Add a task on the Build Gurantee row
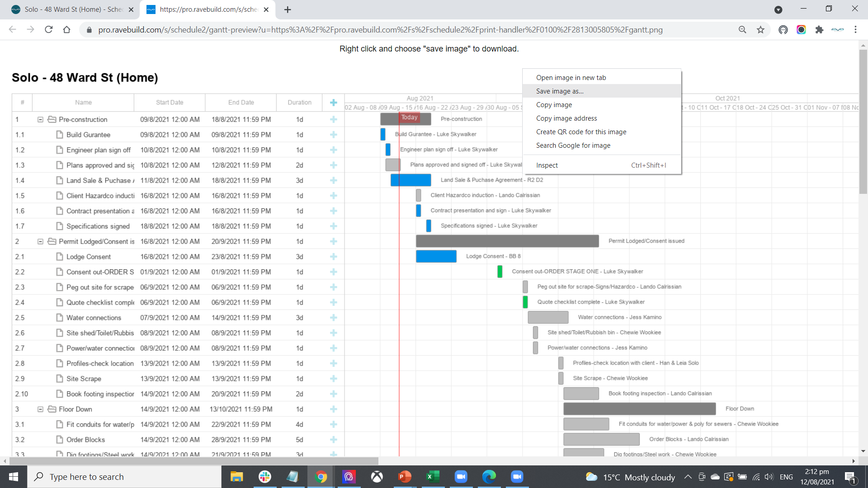 pyautogui.click(x=333, y=134)
